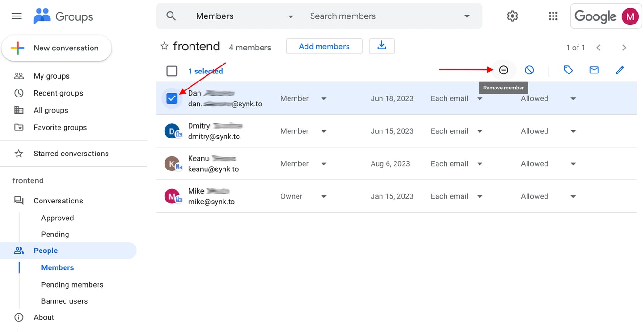Screen dimensions: 644x332
Task: Click the Remove member icon
Action: (504, 70)
